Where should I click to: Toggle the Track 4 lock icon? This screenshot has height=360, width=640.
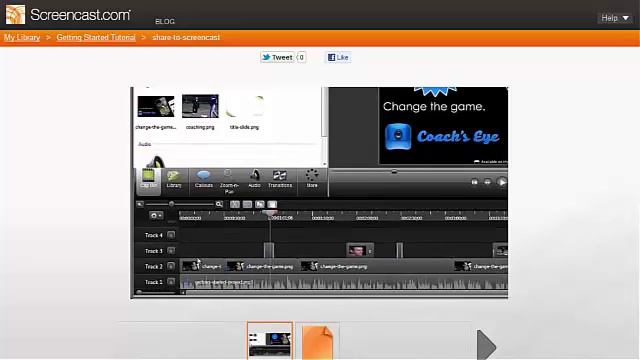click(x=171, y=235)
